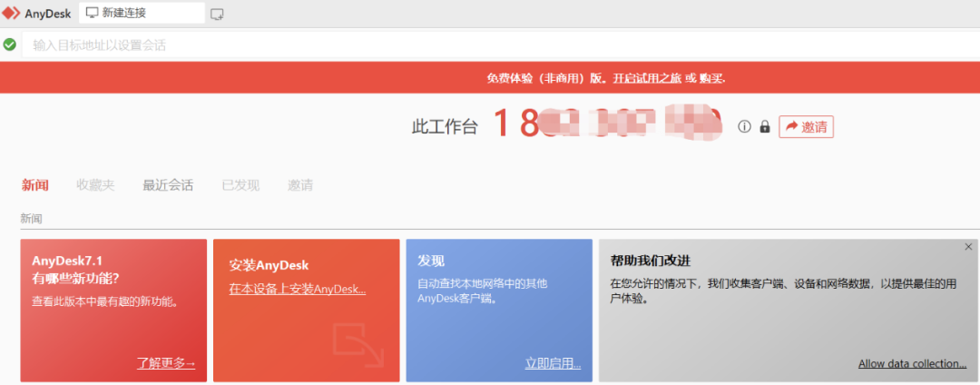Switch to the 已发现 tab
980x385 pixels.
tap(240, 185)
